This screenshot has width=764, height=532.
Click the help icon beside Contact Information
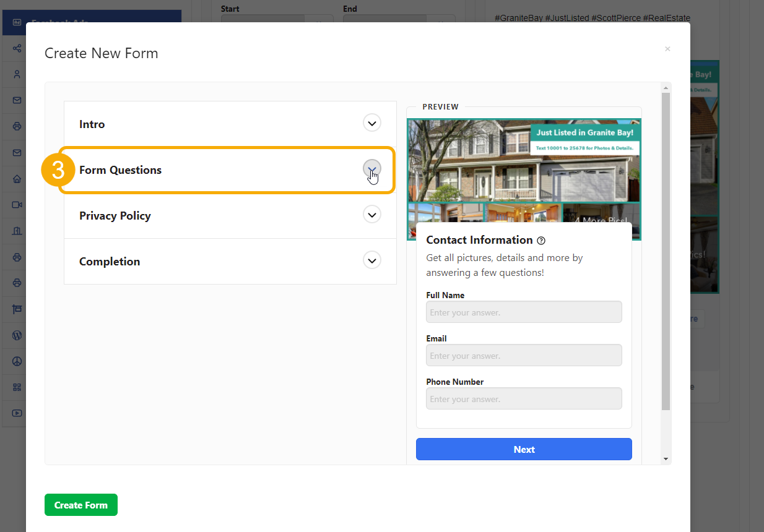coord(541,240)
